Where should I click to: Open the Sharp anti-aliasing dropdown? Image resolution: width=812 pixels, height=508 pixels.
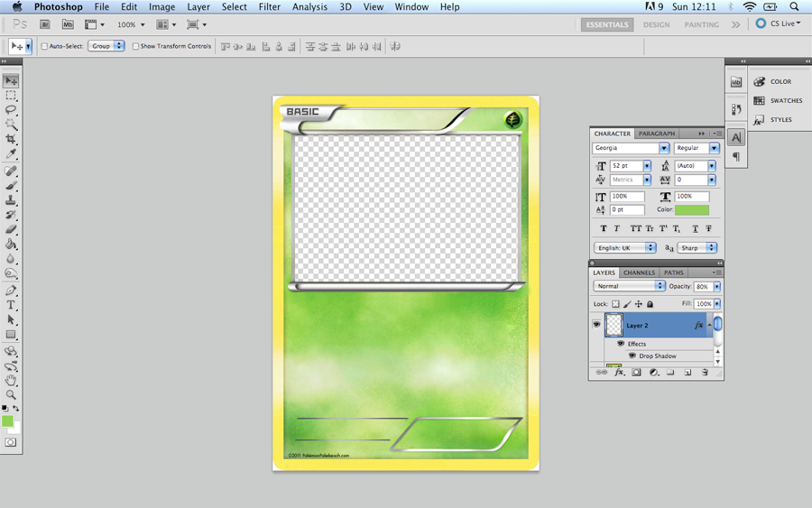coord(697,247)
